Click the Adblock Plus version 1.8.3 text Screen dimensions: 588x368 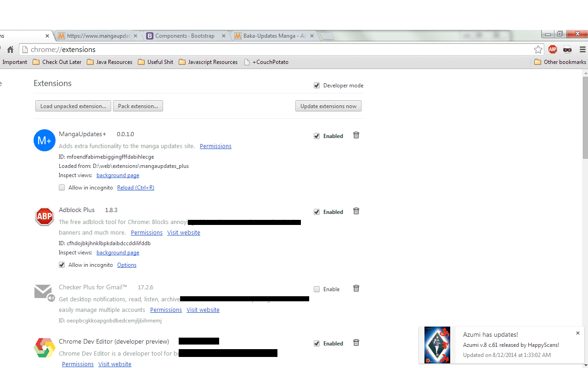(111, 210)
